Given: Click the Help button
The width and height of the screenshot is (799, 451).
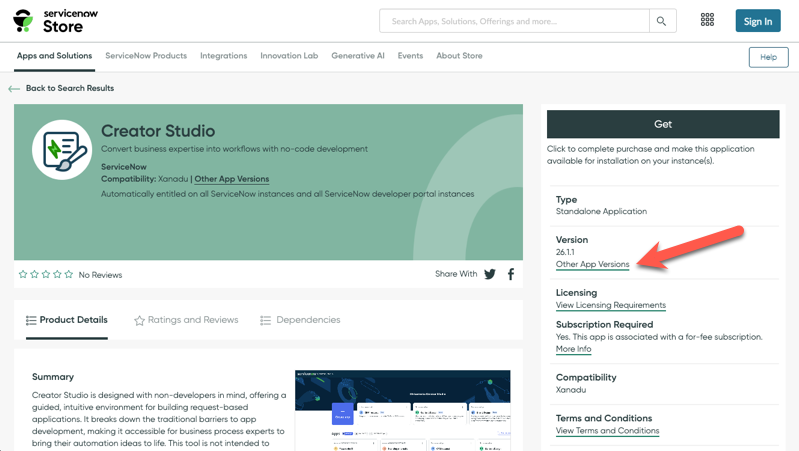Looking at the screenshot, I should point(768,57).
